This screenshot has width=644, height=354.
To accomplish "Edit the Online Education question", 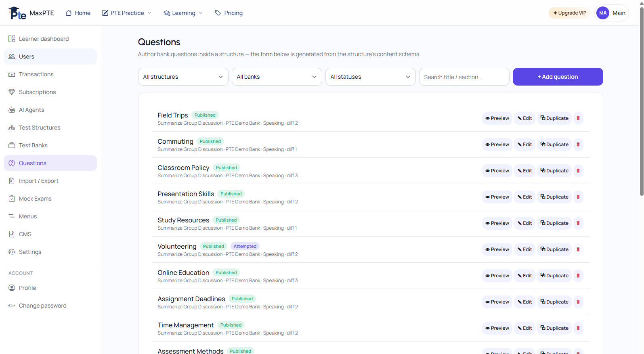I will tap(525, 276).
